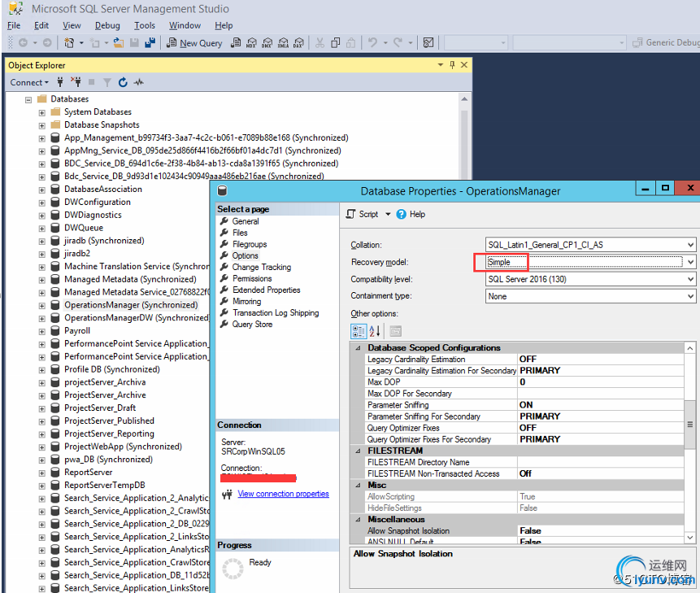
Task: Select the Files page
Action: (240, 233)
